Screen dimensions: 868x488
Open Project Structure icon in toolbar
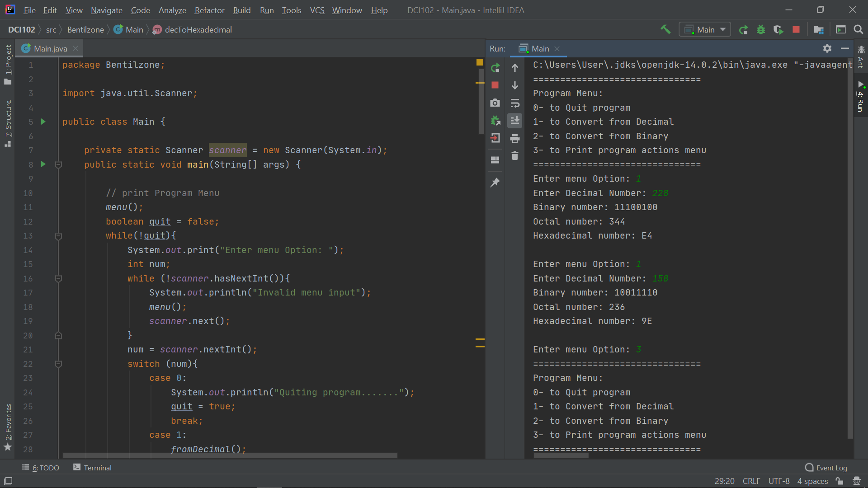point(819,29)
